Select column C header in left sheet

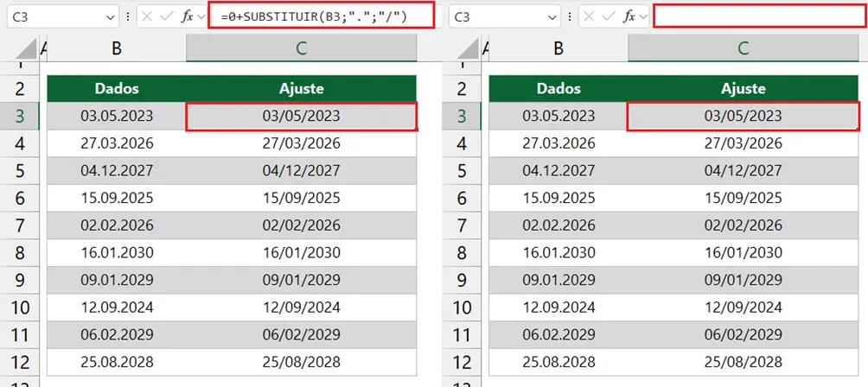[x=301, y=48]
